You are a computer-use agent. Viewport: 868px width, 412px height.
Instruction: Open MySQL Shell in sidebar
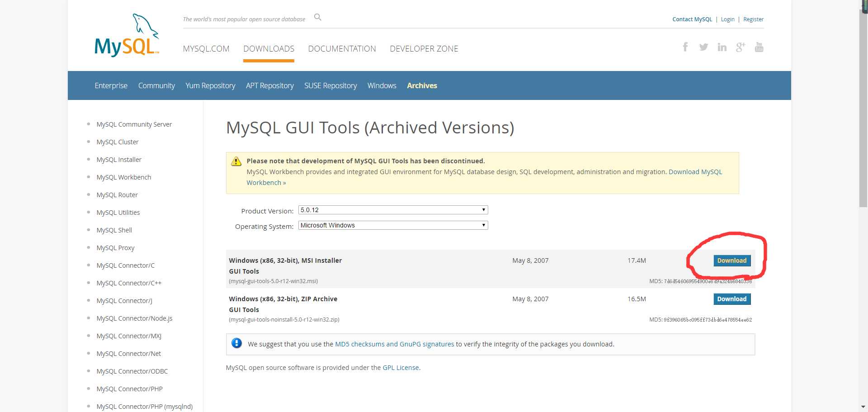click(114, 230)
